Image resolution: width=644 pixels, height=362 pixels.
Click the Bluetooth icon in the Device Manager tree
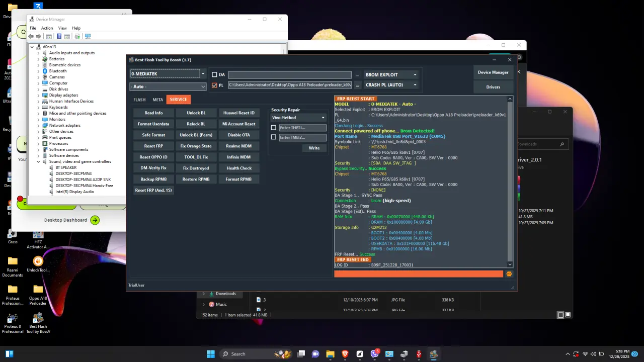pyautogui.click(x=45, y=71)
